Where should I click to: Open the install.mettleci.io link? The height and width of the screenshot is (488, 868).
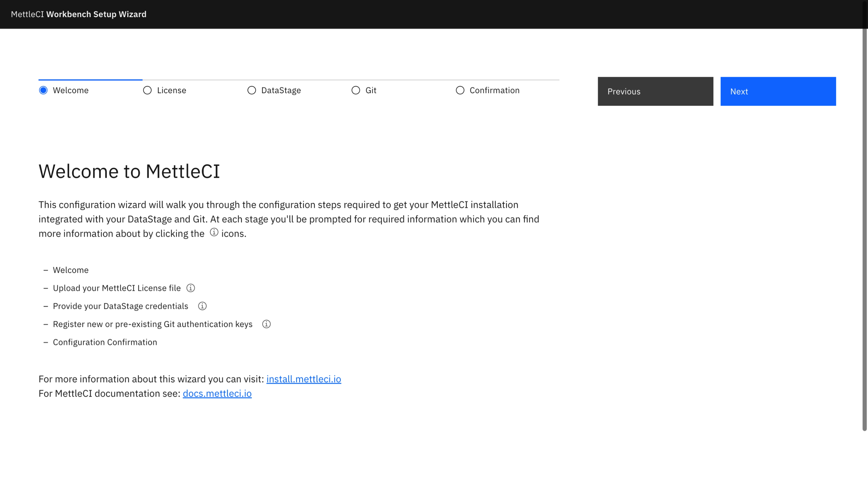304,379
